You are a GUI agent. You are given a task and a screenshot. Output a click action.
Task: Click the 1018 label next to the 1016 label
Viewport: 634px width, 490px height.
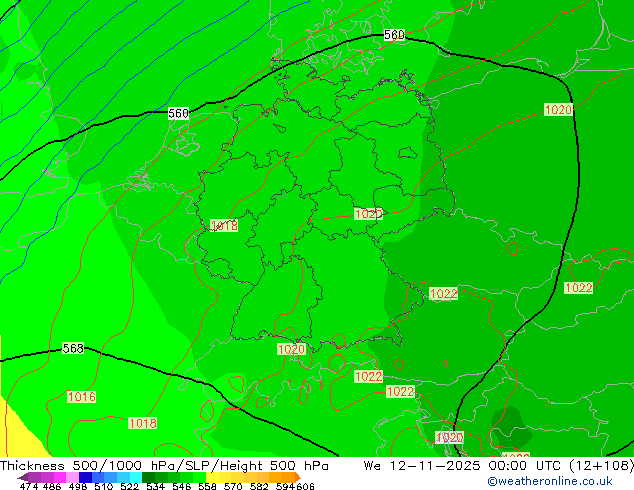pyautogui.click(x=142, y=423)
